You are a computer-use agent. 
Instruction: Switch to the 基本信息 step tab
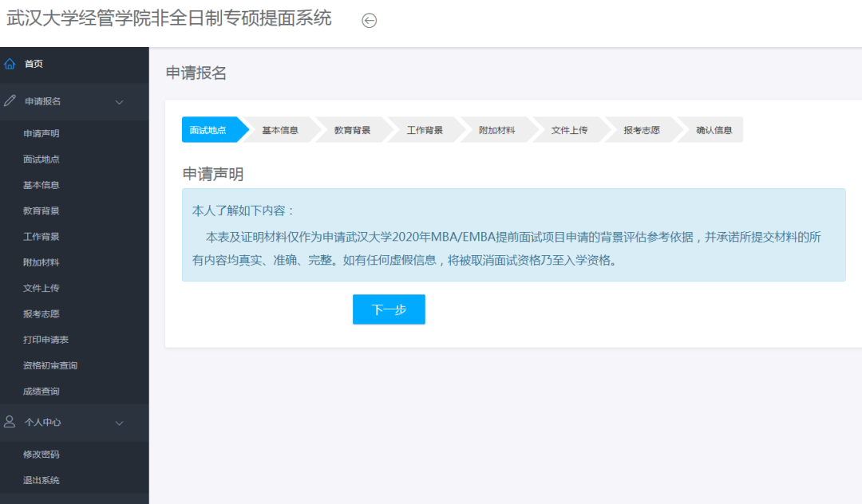280,130
